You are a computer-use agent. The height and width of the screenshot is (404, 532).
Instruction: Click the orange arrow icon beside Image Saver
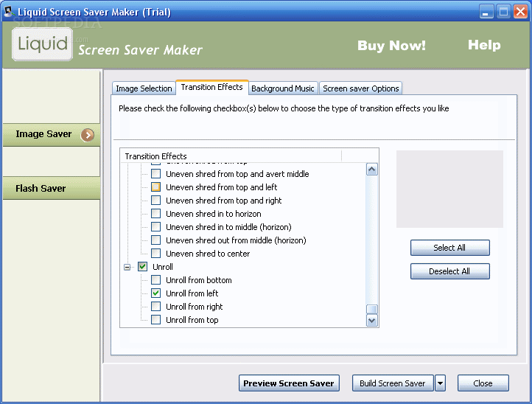[88, 135]
